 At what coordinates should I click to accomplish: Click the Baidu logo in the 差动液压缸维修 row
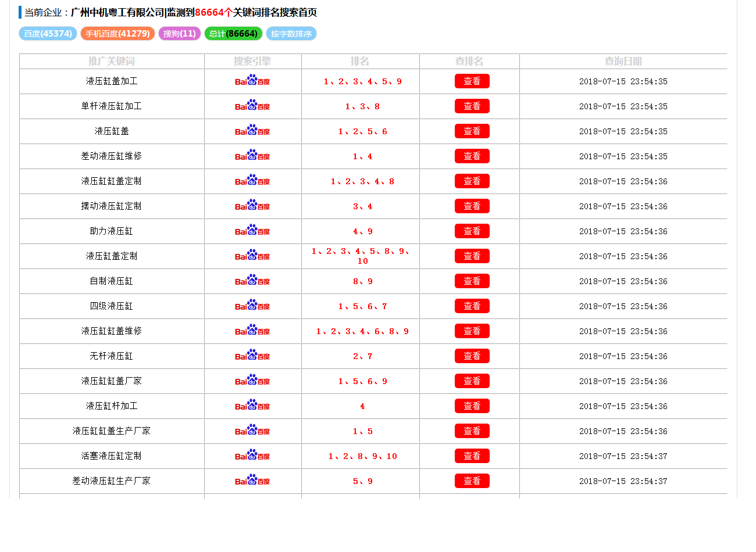coord(252,156)
